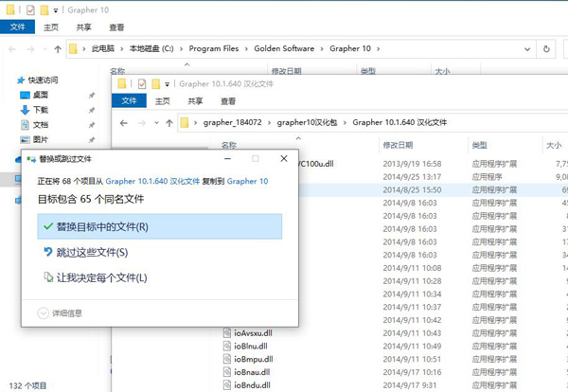Select file ioAvsxu.dll
The height and width of the screenshot is (392, 568).
pyautogui.click(x=253, y=333)
